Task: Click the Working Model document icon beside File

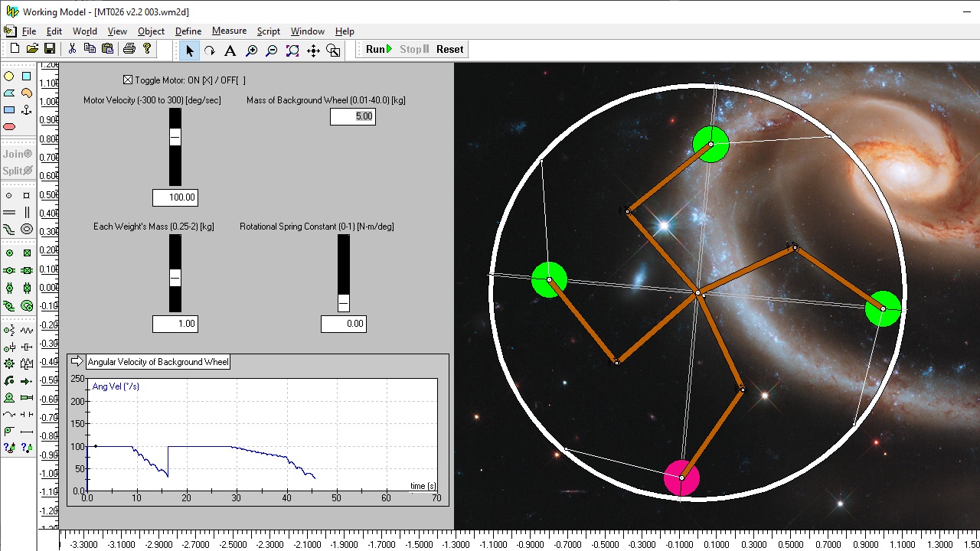Action: tap(10, 31)
